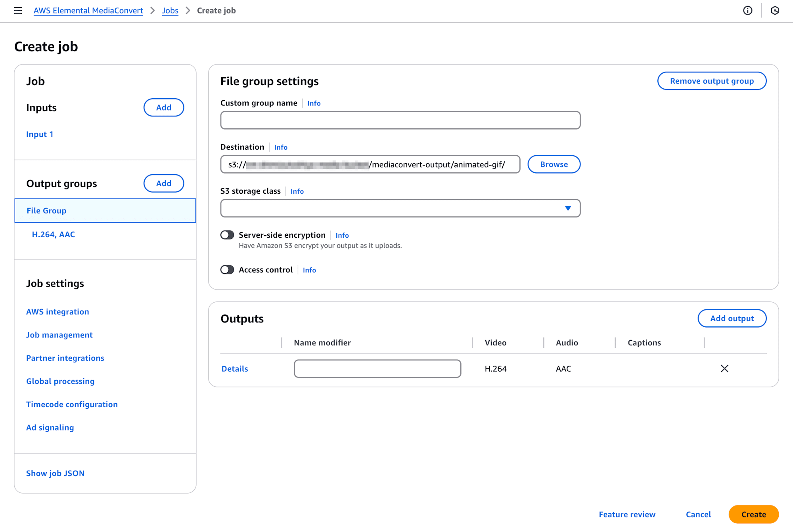Open the S3 storage class dropdown

pos(400,208)
